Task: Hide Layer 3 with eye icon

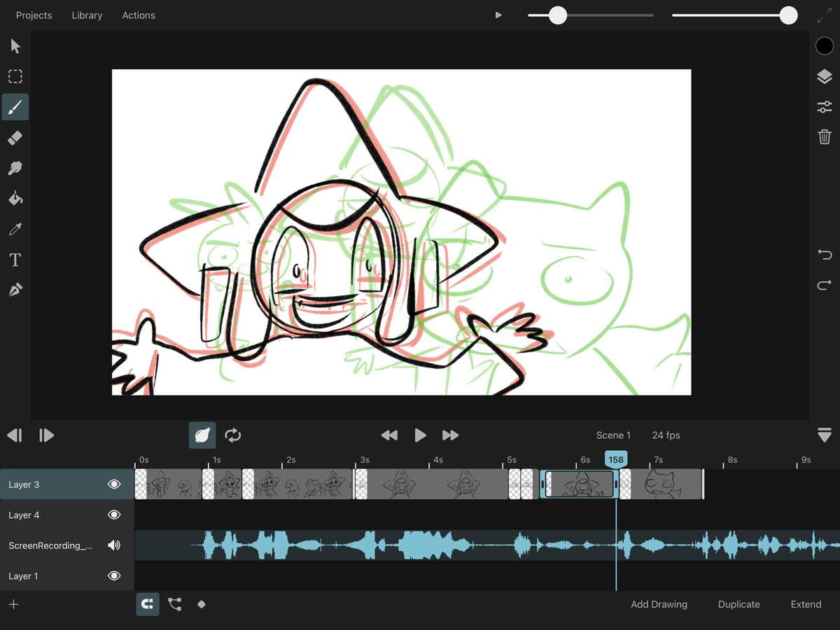Action: tap(114, 484)
